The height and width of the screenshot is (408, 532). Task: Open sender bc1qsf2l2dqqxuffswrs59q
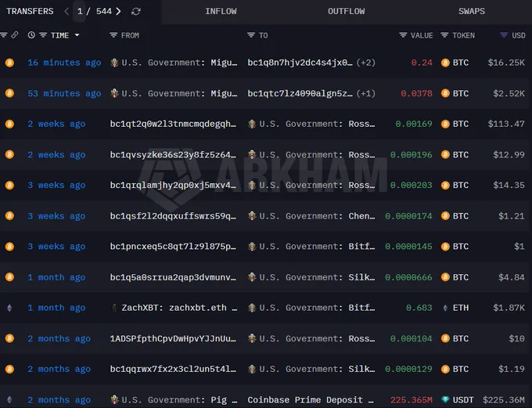click(173, 216)
